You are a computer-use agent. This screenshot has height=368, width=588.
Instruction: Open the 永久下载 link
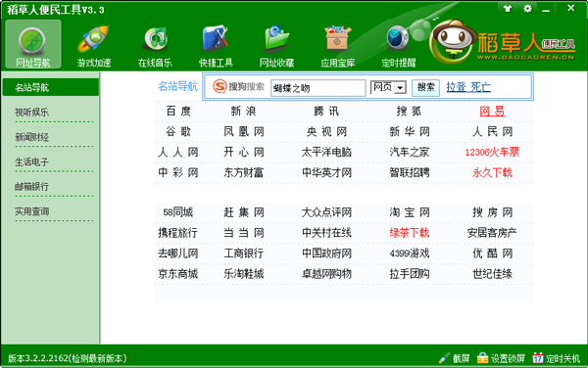pos(492,172)
